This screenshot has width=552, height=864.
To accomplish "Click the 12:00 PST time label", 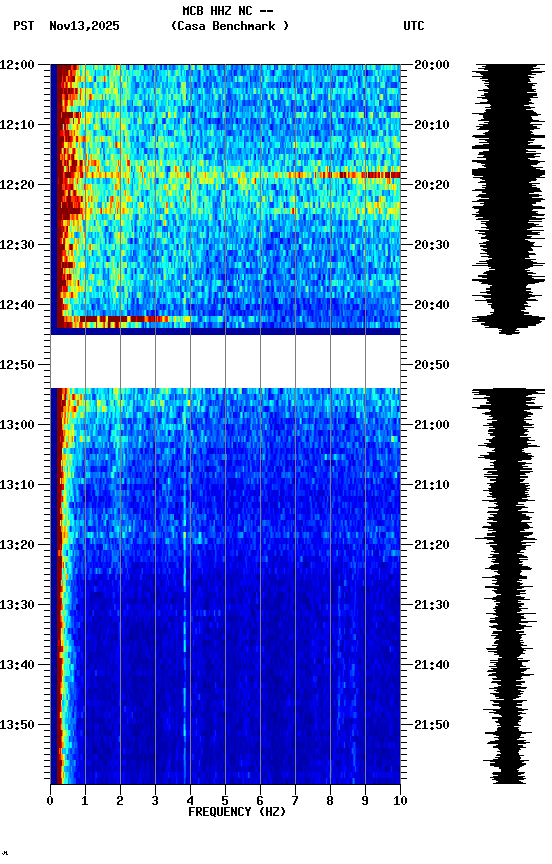I will (x=17, y=65).
